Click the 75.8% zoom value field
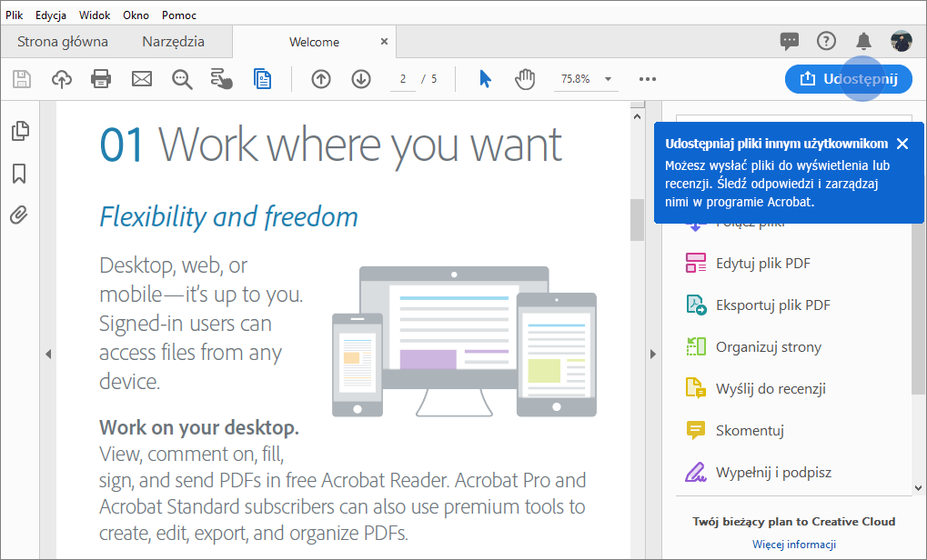This screenshot has height=560, width=927. [x=576, y=79]
